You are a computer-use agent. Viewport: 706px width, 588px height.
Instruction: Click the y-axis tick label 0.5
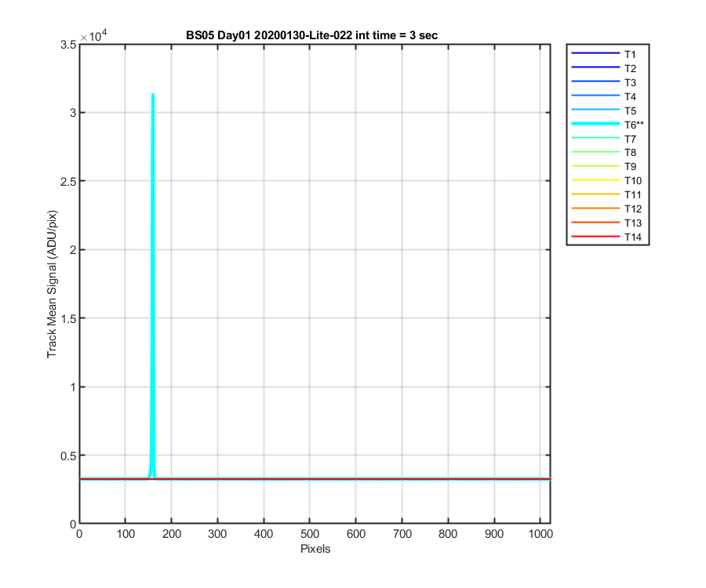[68, 456]
